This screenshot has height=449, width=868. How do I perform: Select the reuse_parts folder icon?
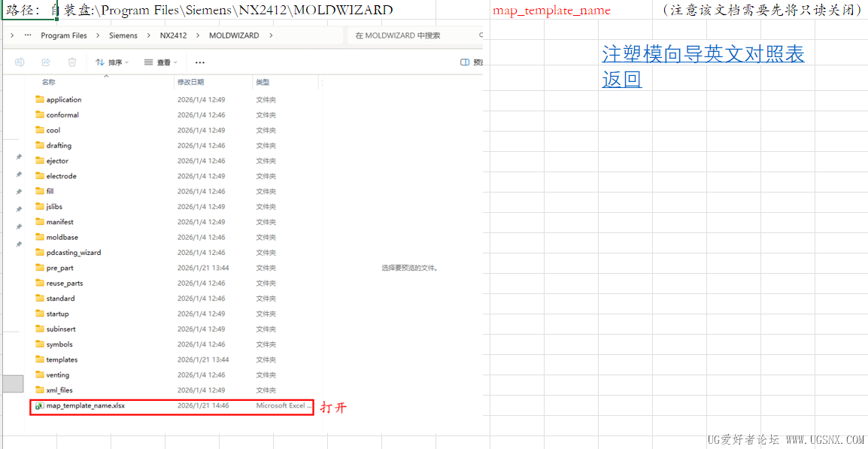coord(39,283)
